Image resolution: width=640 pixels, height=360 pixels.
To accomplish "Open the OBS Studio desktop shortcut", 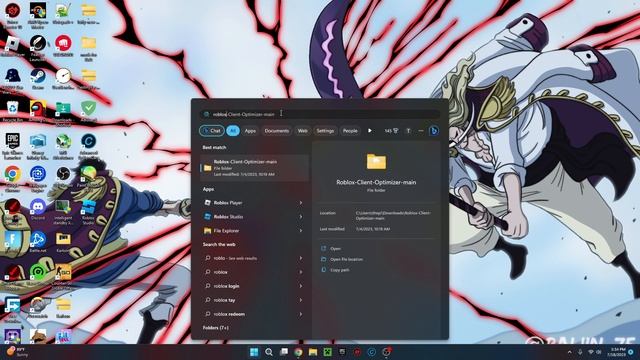I will tap(63, 176).
